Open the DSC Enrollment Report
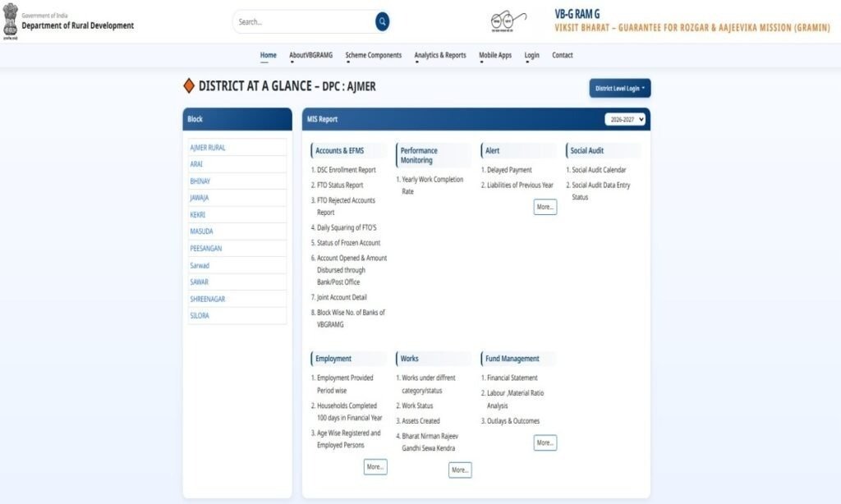This screenshot has width=841, height=504. point(346,170)
